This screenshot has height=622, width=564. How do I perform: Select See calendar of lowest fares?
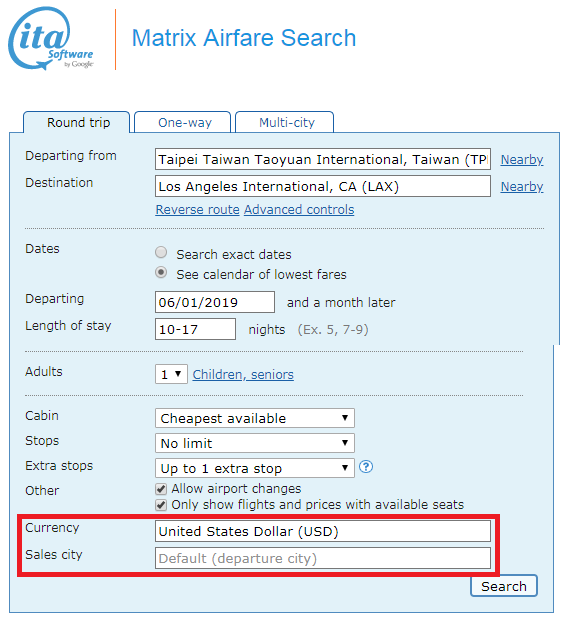(x=161, y=273)
